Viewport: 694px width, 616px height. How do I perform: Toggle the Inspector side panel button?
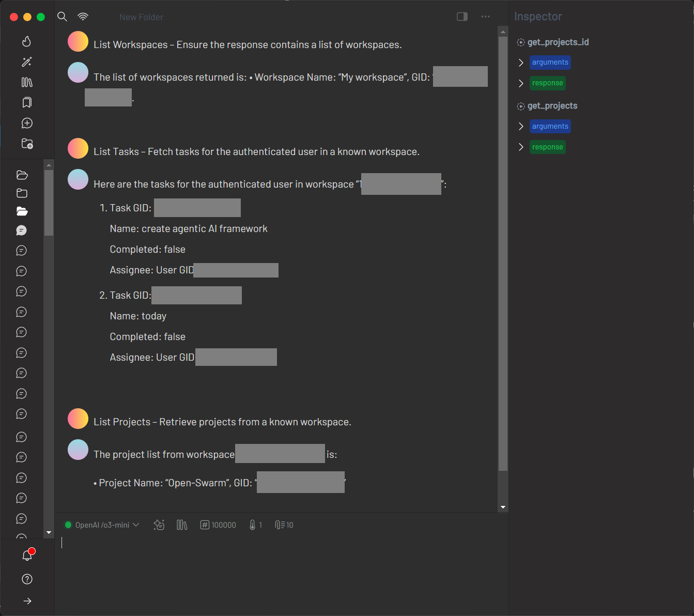462,17
